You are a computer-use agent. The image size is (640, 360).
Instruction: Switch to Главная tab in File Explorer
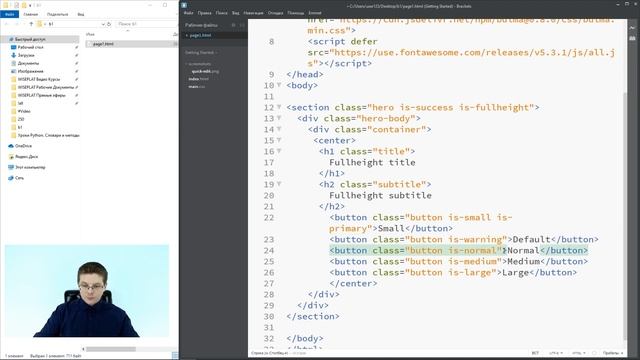(x=31, y=14)
